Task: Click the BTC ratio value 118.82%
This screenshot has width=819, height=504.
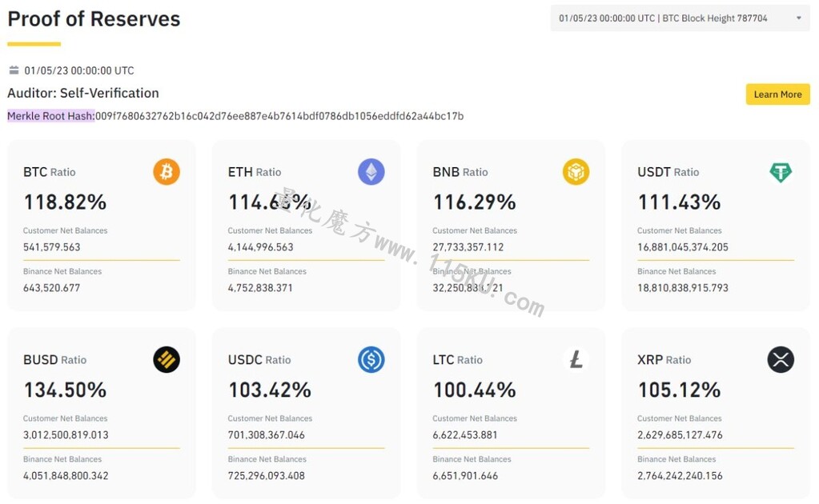Action: point(66,202)
